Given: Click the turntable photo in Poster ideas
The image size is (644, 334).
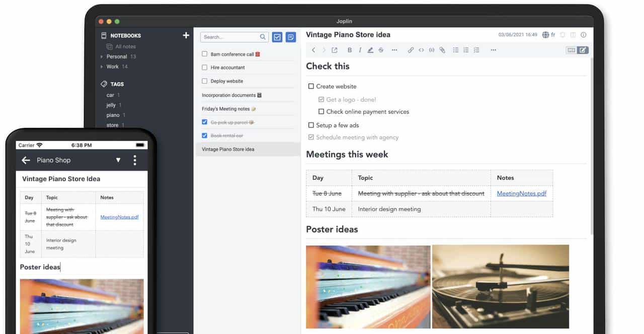Looking at the screenshot, I should tap(501, 287).
